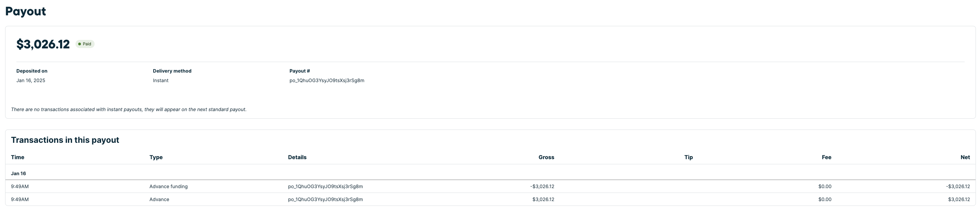Click the green Paid status badge
980x212 pixels.
click(x=85, y=44)
